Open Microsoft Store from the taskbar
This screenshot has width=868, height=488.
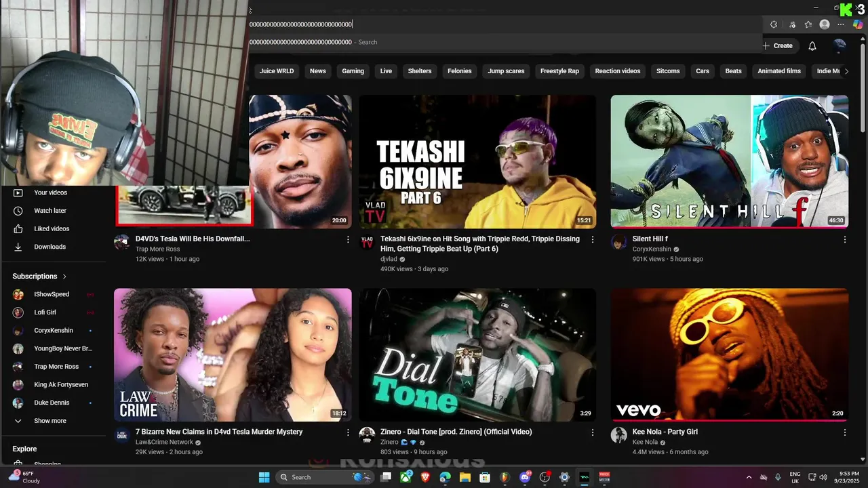click(484, 477)
